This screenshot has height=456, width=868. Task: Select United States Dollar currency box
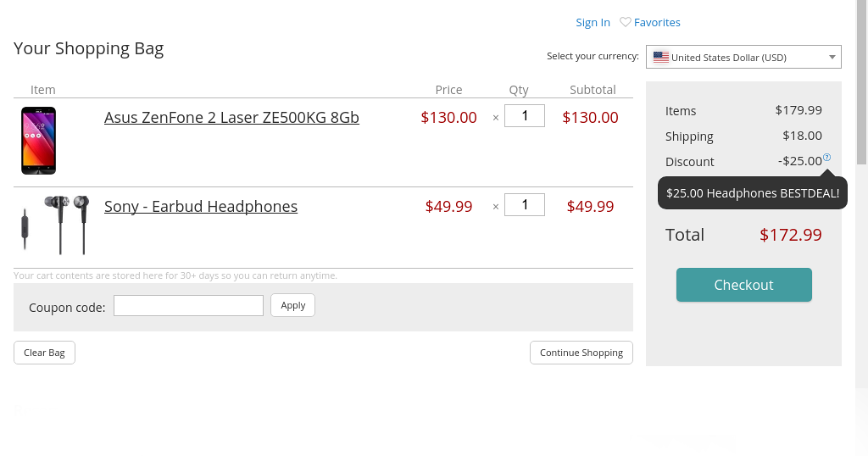click(x=743, y=57)
